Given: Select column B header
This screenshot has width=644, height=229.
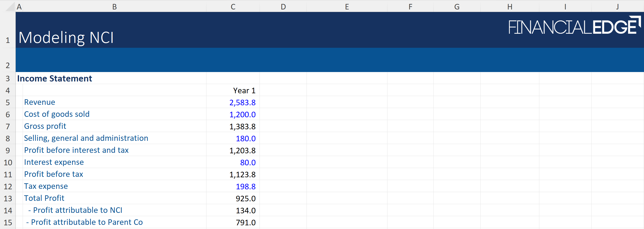Looking at the screenshot, I should click(114, 7).
